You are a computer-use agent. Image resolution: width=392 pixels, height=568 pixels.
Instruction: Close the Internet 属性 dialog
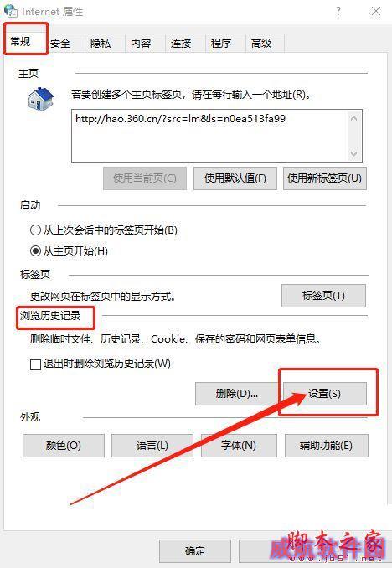point(376,11)
